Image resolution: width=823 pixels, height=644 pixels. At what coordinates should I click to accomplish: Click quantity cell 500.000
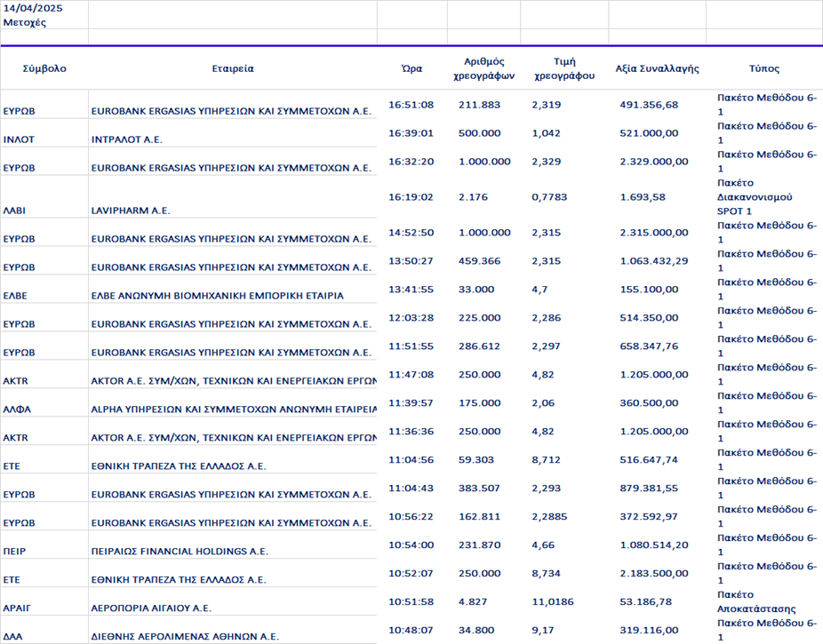tap(479, 133)
